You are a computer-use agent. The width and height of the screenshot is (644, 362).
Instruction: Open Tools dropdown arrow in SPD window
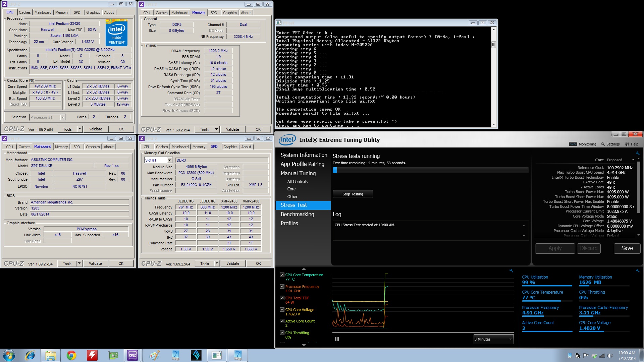tap(217, 263)
